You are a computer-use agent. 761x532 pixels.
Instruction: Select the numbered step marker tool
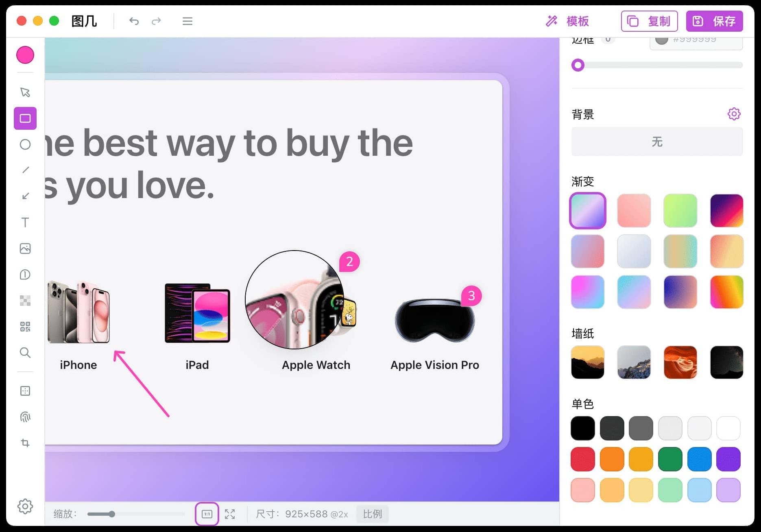(x=25, y=275)
